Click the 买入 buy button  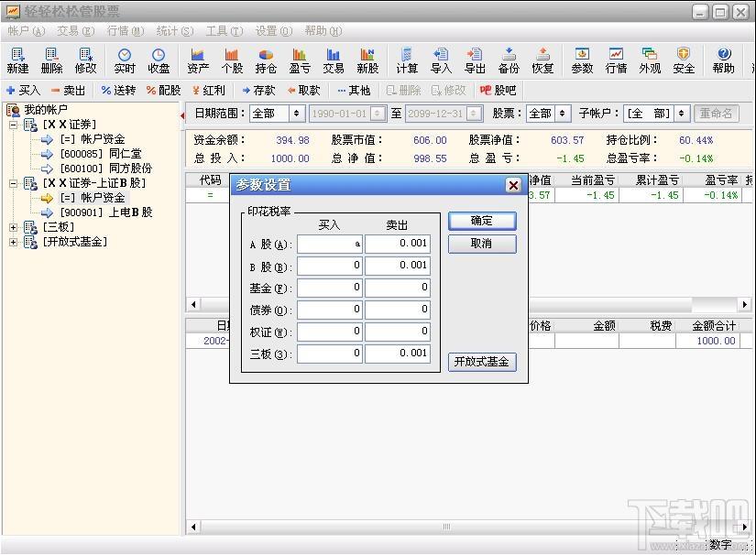pyautogui.click(x=23, y=90)
